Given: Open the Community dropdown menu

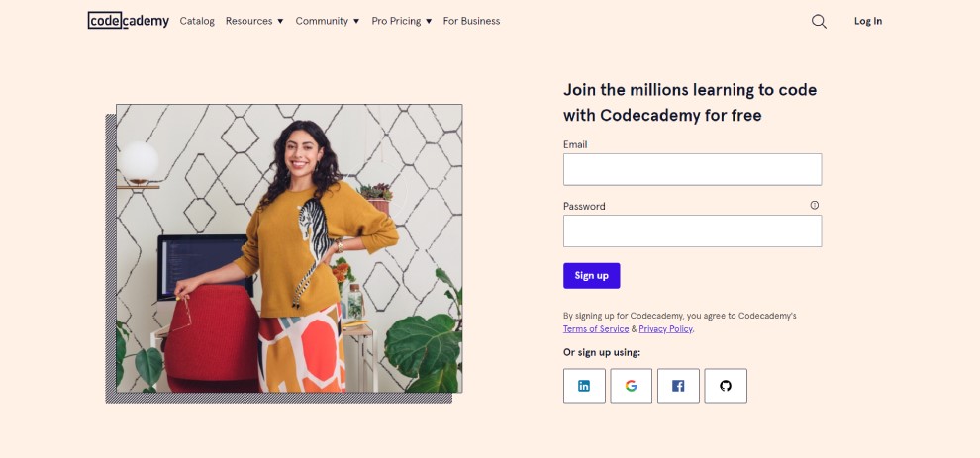Looking at the screenshot, I should 328,21.
